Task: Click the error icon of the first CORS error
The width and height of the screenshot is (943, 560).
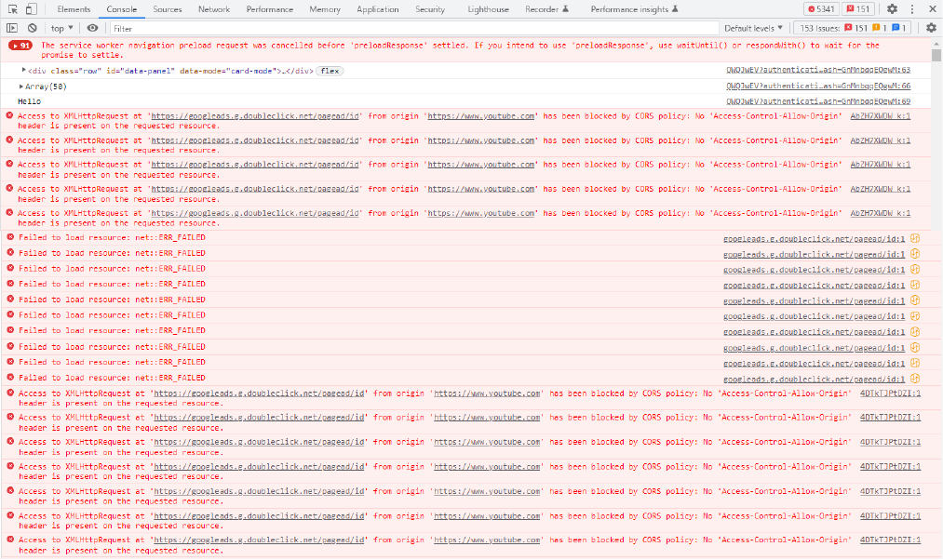Action: coord(9,115)
